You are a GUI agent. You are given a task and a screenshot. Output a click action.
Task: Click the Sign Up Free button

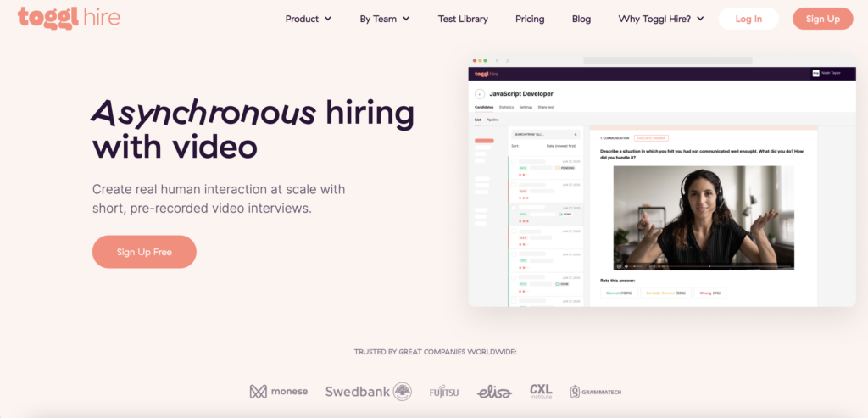[x=144, y=252]
